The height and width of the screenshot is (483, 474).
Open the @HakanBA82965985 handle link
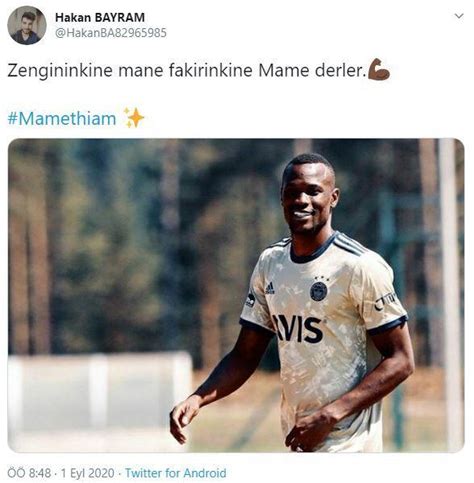pos(110,33)
